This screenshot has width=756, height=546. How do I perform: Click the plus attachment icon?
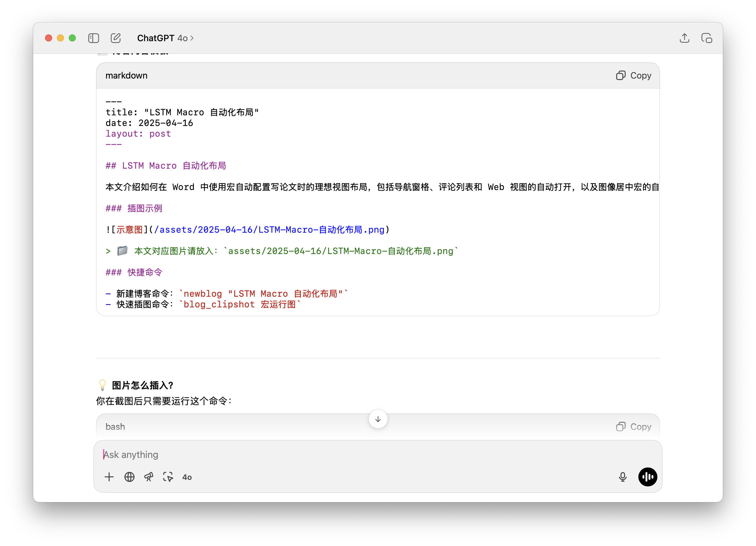click(109, 477)
